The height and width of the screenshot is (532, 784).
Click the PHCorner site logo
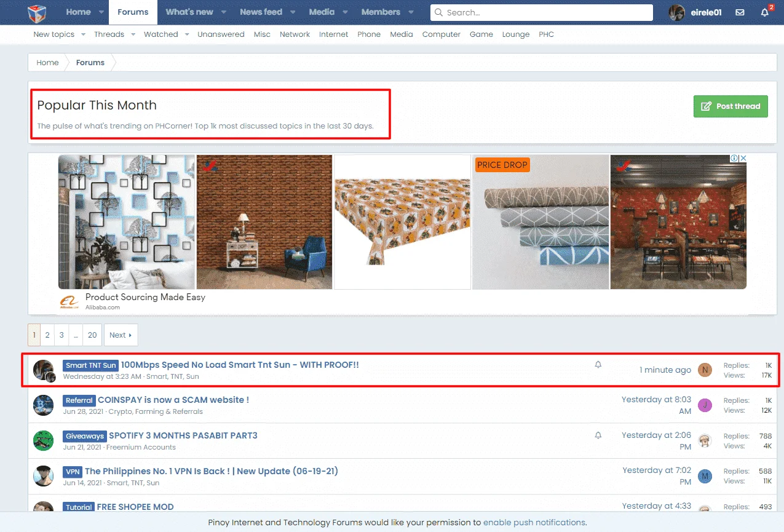37,12
